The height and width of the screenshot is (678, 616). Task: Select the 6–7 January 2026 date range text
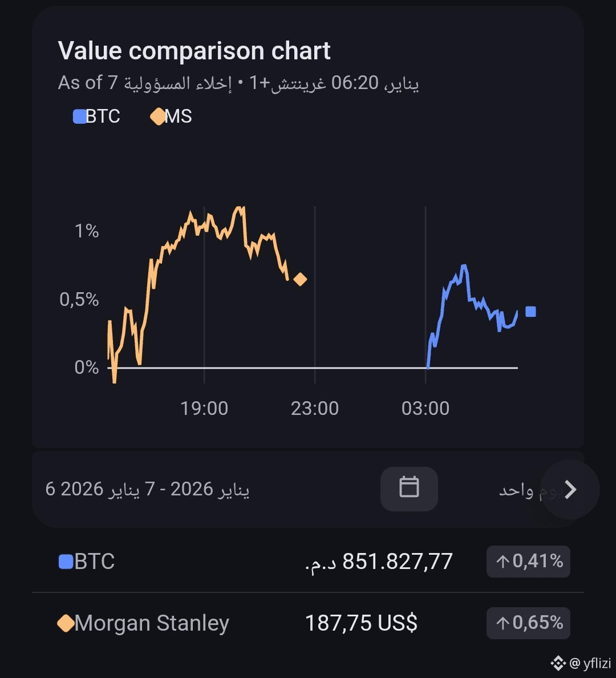[147, 489]
